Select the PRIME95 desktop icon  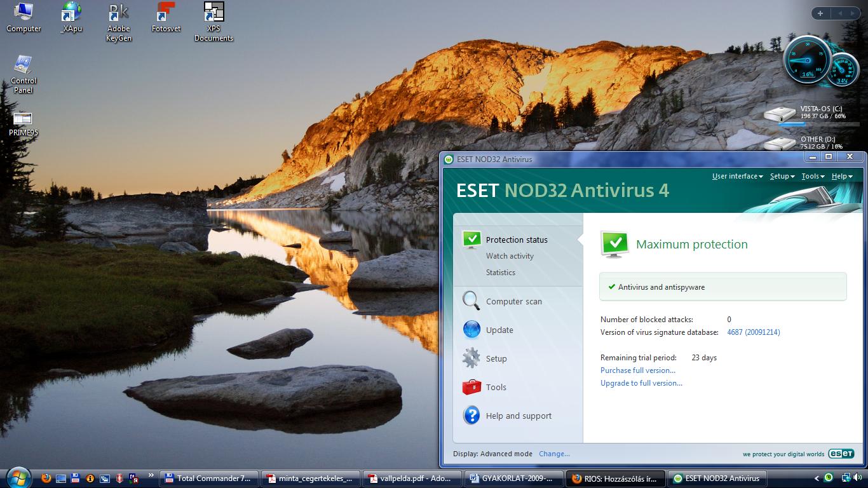pos(24,123)
